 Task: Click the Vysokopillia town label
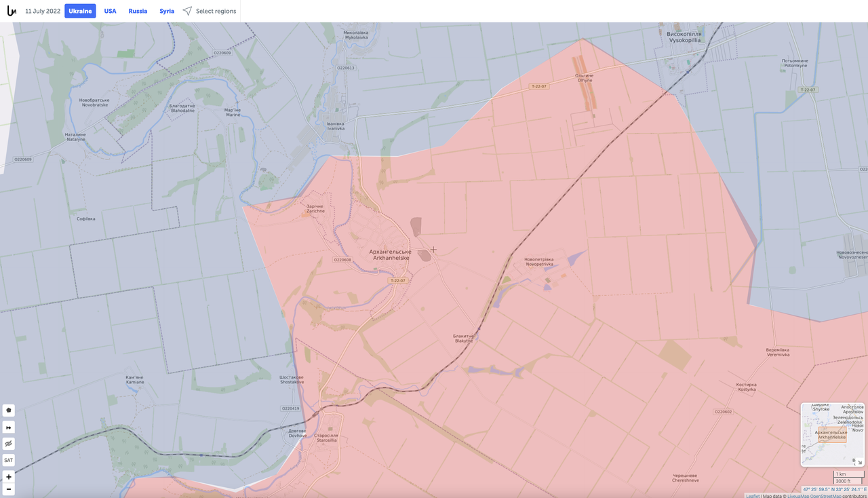pos(684,37)
